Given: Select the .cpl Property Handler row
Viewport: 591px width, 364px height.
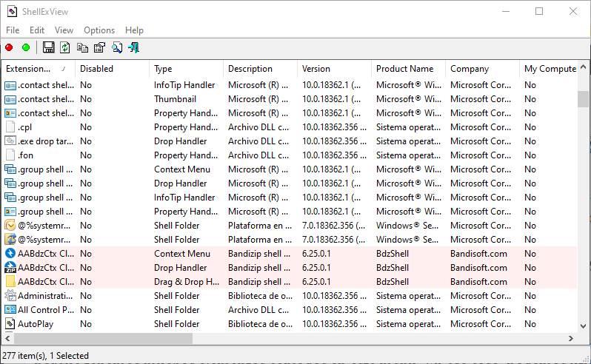Looking at the screenshot, I should pyautogui.click(x=290, y=127).
